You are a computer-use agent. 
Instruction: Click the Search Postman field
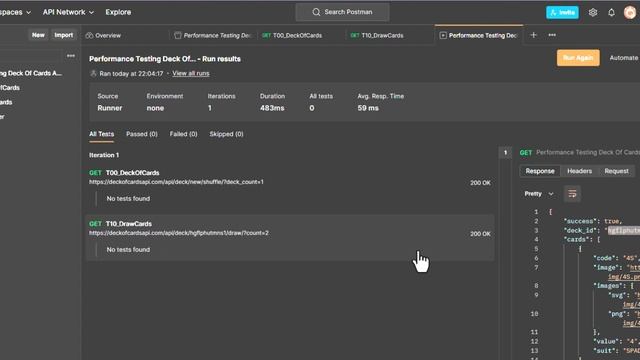pos(342,12)
